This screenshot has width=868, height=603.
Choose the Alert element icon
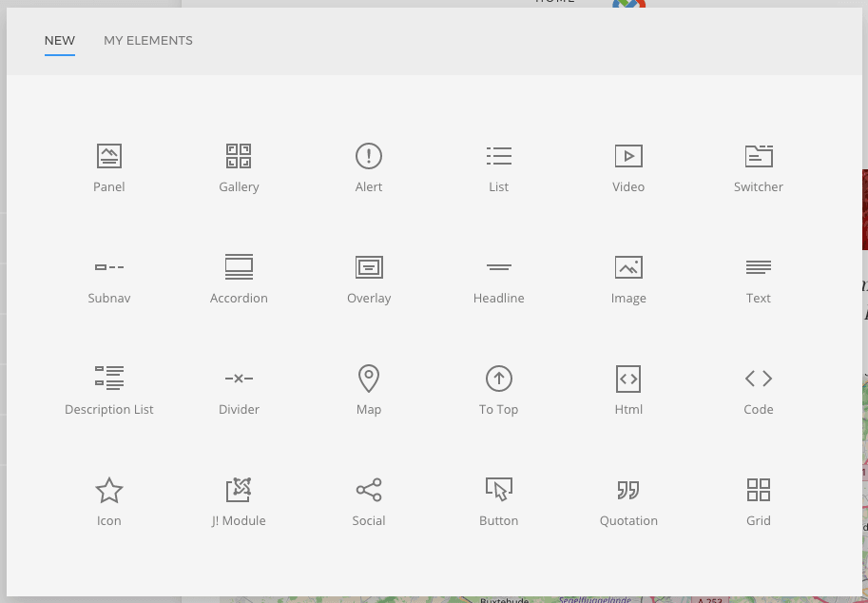click(369, 156)
